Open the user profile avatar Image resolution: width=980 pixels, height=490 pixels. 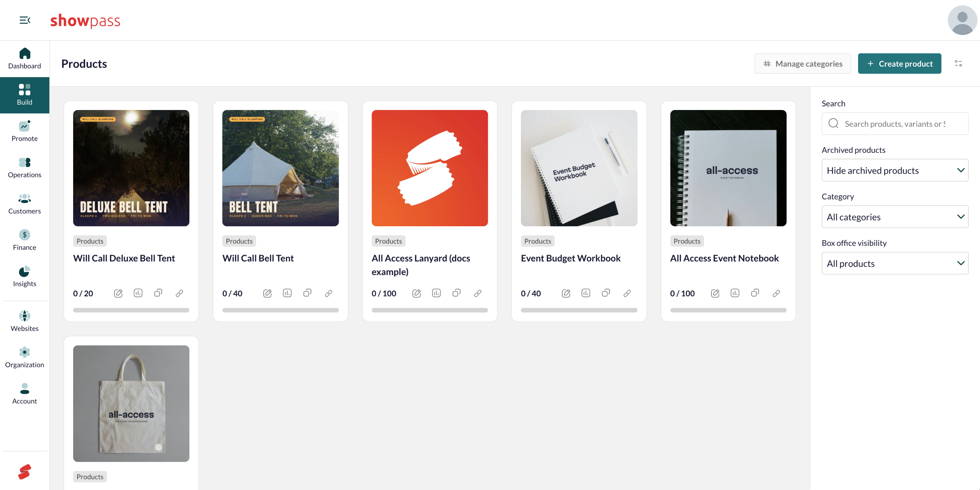[962, 20]
